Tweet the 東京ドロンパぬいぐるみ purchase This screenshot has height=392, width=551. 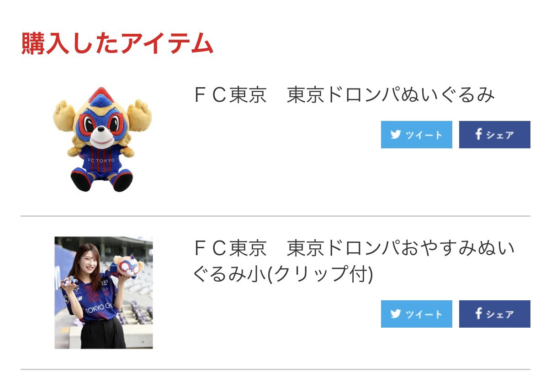416,135
